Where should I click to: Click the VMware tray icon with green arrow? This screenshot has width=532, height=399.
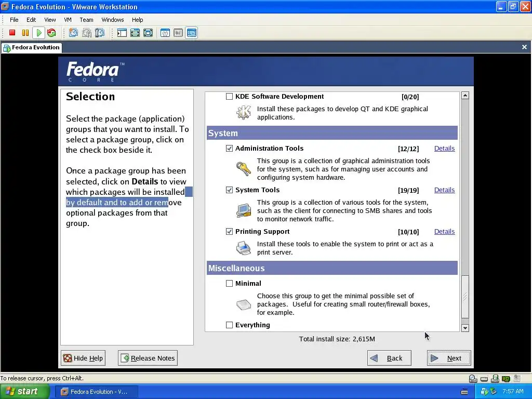(484, 392)
